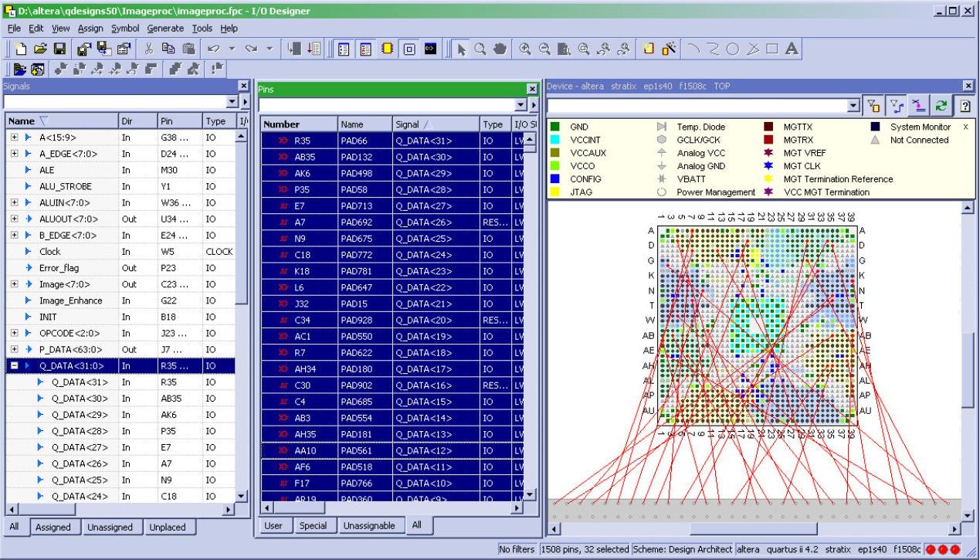This screenshot has width=980, height=560.
Task: Sort pins by the Signal column header
Action: (436, 124)
